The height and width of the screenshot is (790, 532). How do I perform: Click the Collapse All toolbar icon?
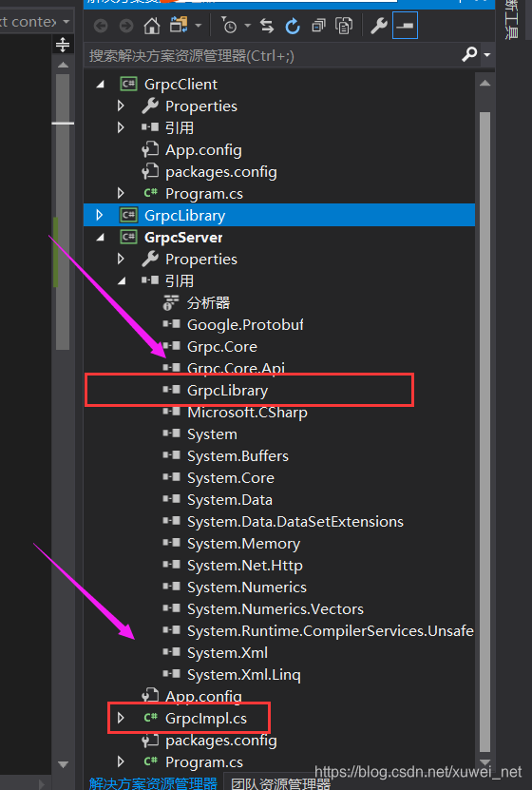click(x=318, y=25)
